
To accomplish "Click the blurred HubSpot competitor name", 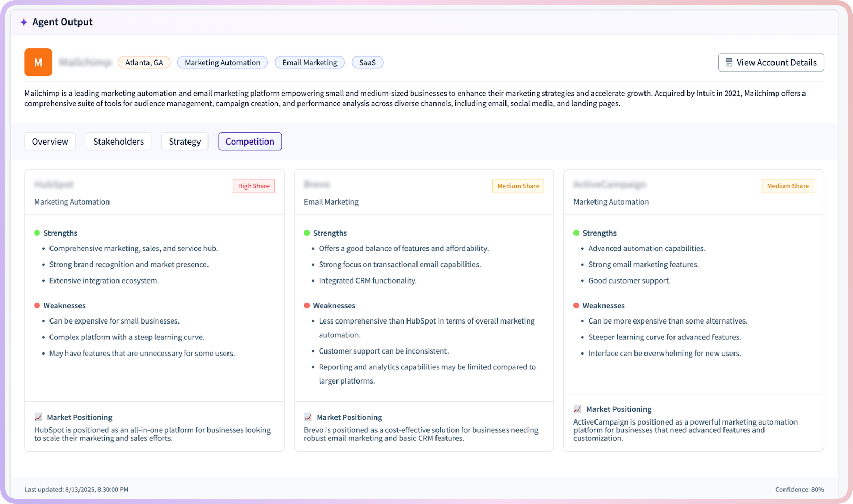I will [54, 185].
